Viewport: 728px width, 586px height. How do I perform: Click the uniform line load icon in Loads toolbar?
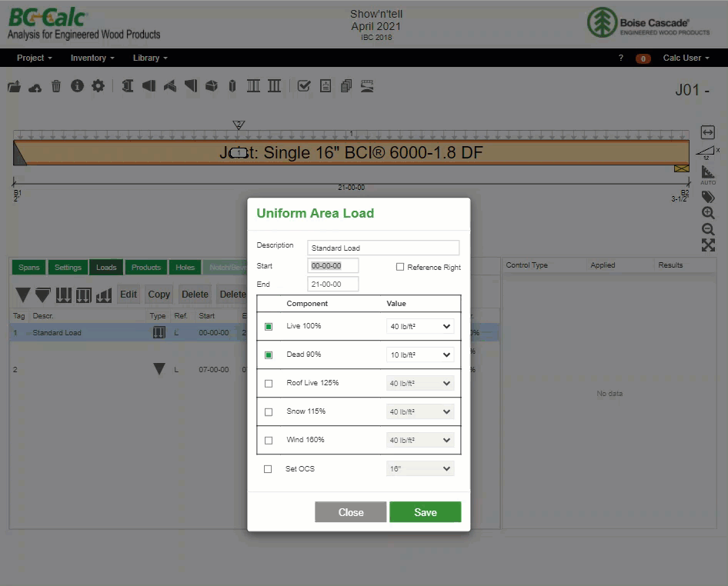64,295
